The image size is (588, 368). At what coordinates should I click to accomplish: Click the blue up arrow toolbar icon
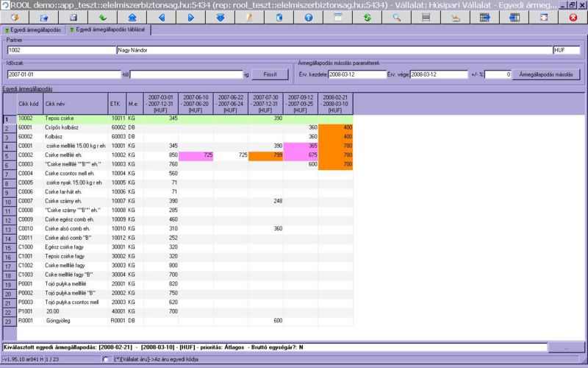click(x=132, y=17)
